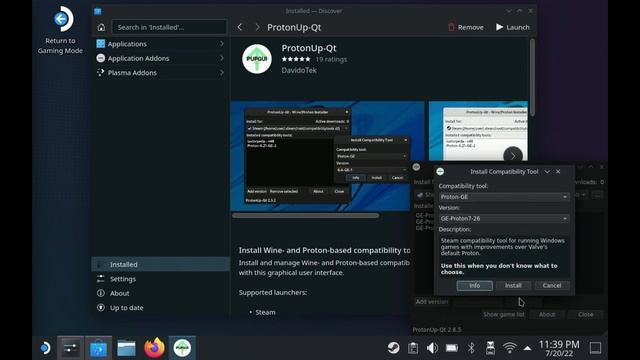The width and height of the screenshot is (640, 360).
Task: Click the DavidoTek author name
Action: coord(299,70)
